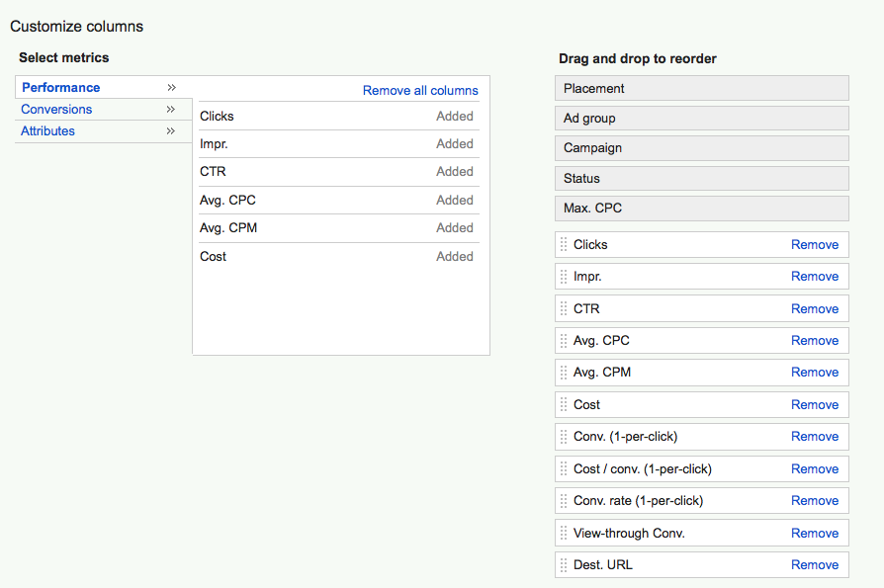Select the Attributes metrics category
884x588 pixels.
47,130
